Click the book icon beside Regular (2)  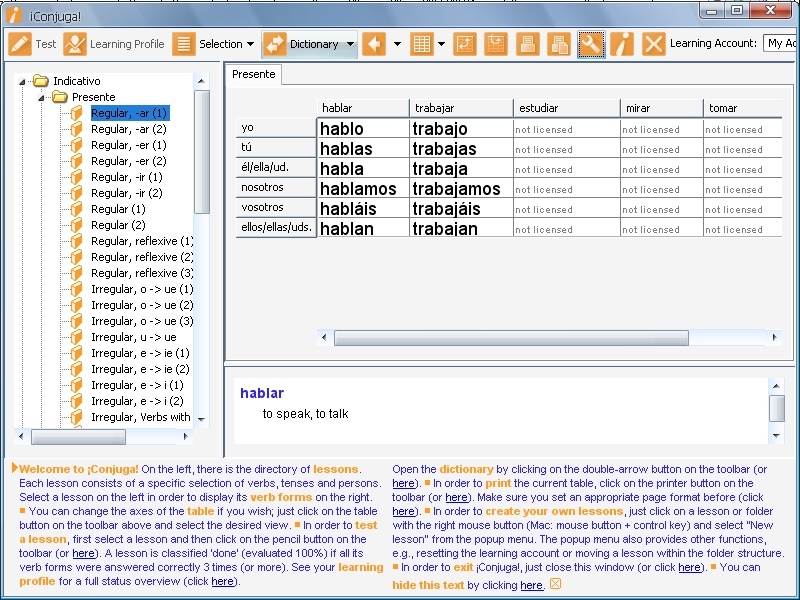(x=77, y=225)
